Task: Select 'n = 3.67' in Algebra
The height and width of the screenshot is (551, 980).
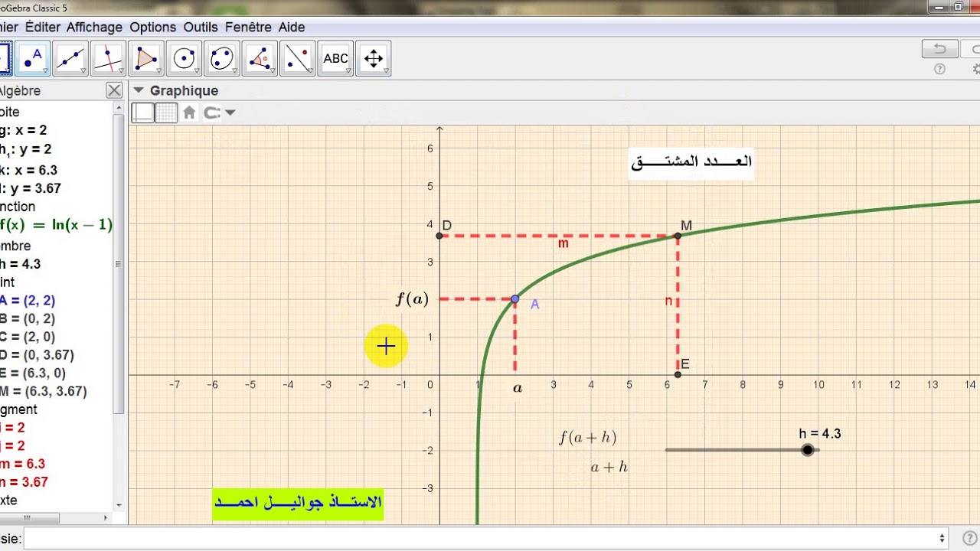Action: pos(25,482)
